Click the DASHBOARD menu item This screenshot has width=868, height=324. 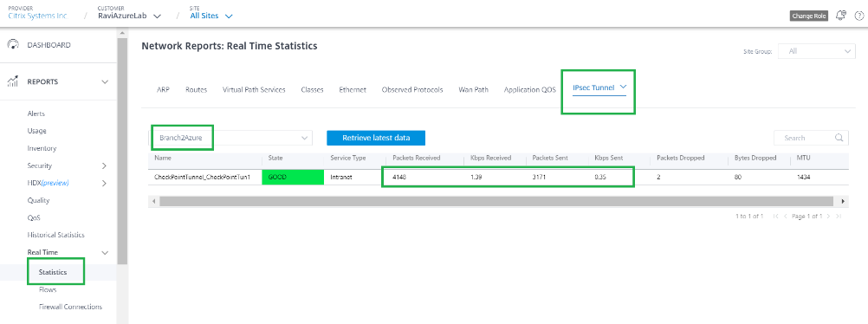(x=49, y=45)
